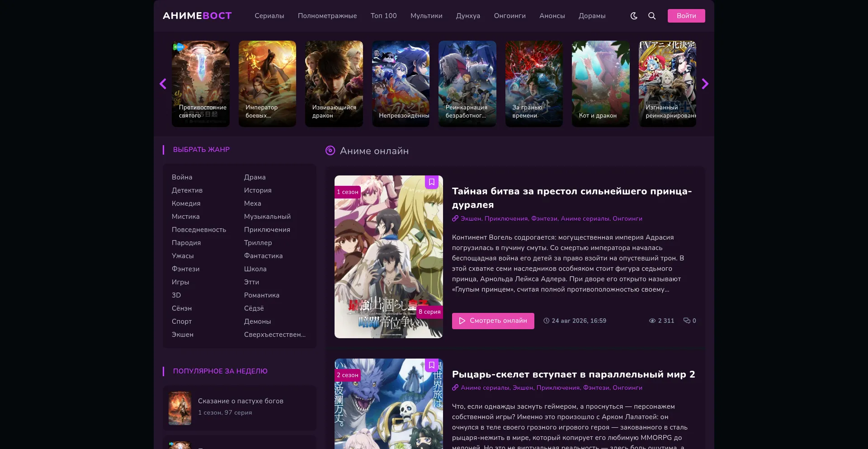868x449 pixels.
Task: Select the Повседневность genre
Action: pyautogui.click(x=199, y=230)
